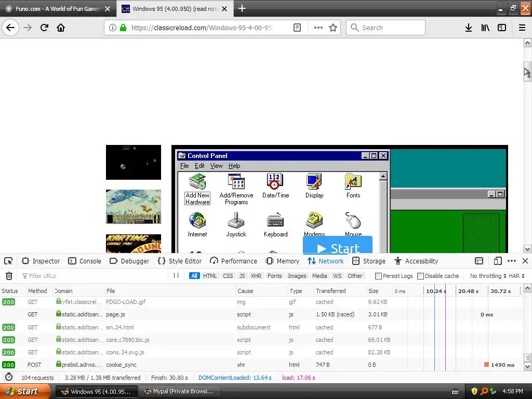Open the Joystick Control Panel icon
The image size is (532, 399).
pyautogui.click(x=236, y=224)
